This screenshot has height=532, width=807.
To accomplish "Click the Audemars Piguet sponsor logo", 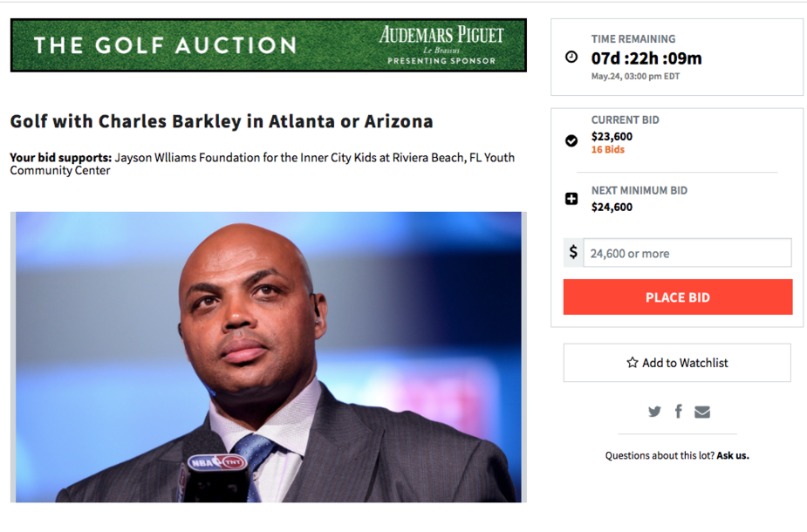I will [x=441, y=45].
